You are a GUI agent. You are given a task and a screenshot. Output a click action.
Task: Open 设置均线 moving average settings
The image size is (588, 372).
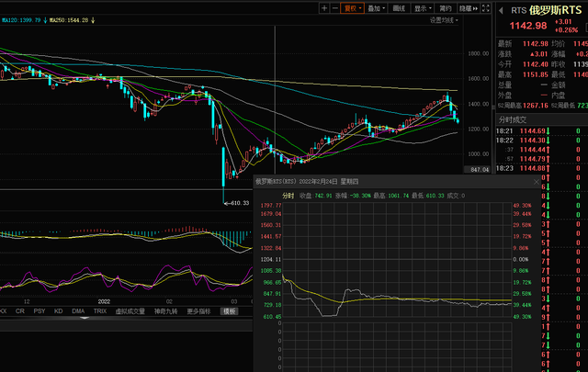tap(444, 20)
